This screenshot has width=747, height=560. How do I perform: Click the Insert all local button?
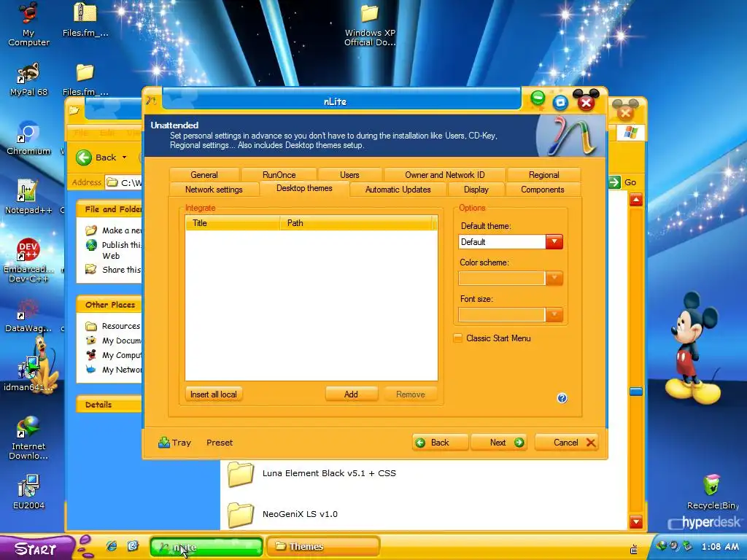pyautogui.click(x=214, y=394)
